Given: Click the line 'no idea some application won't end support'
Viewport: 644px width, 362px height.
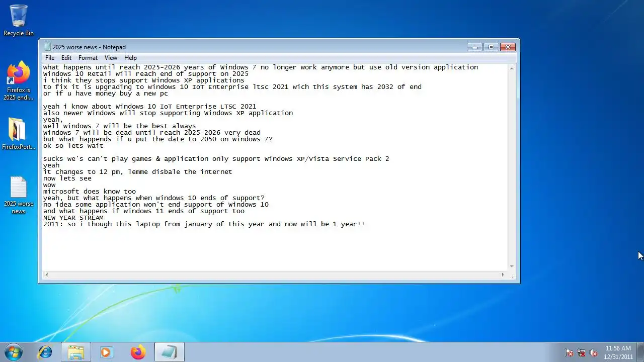Looking at the screenshot, I should click(156, 205).
